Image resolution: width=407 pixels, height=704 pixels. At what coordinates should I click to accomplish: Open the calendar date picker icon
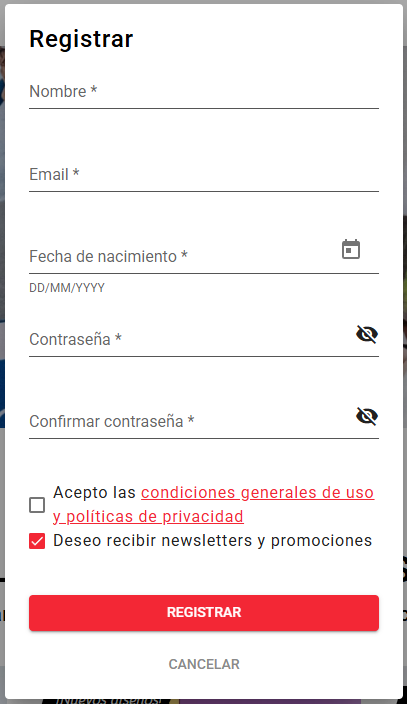point(351,249)
